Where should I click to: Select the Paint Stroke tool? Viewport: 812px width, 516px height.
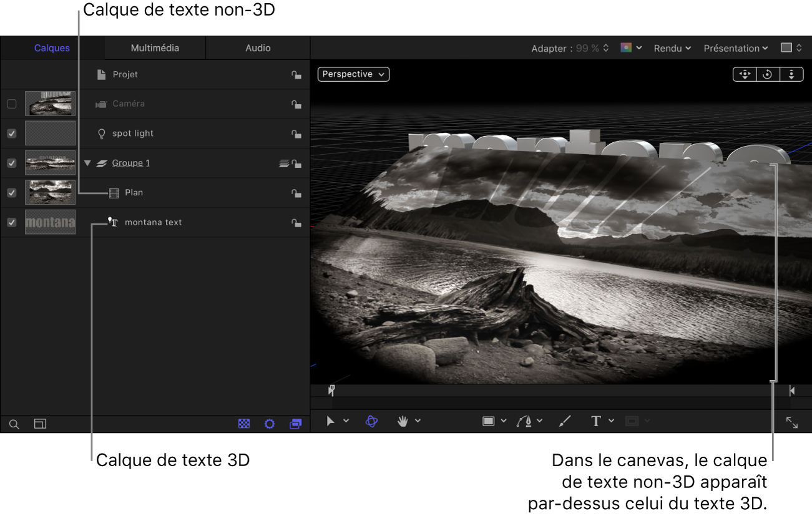click(564, 421)
